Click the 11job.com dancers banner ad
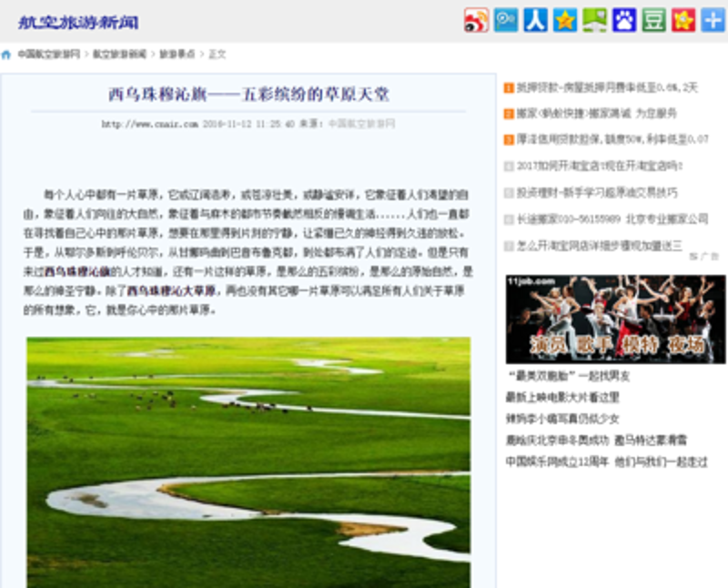The height and width of the screenshot is (588, 728). (x=616, y=319)
